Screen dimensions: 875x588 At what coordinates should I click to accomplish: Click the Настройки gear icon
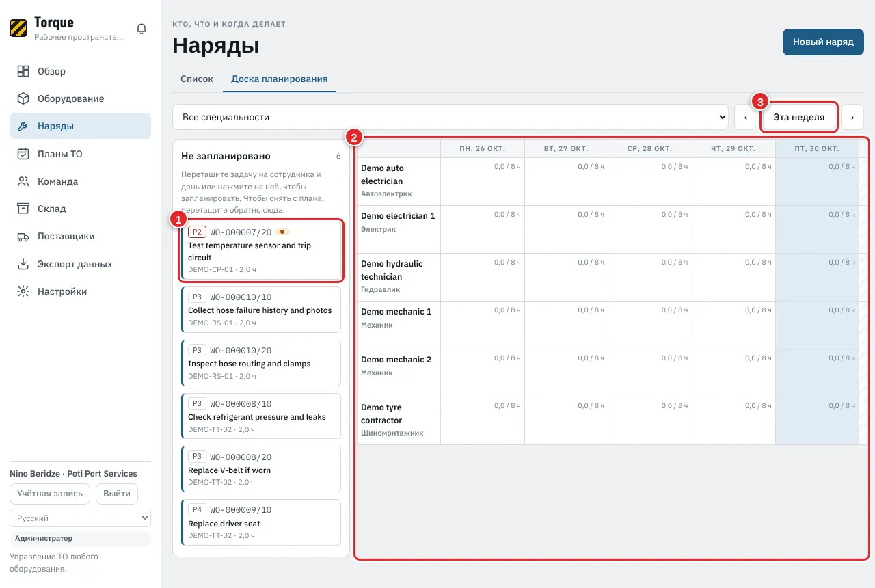tap(23, 291)
